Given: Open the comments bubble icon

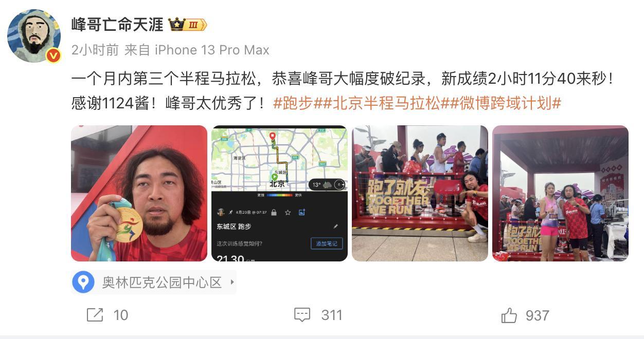Looking at the screenshot, I should coord(302,315).
